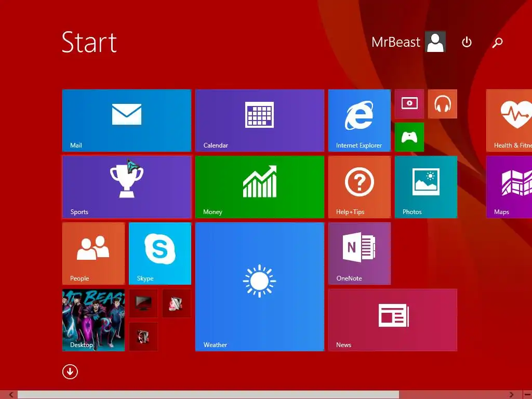This screenshot has width=532, height=399.
Task: Open the News tile
Action: 393,320
